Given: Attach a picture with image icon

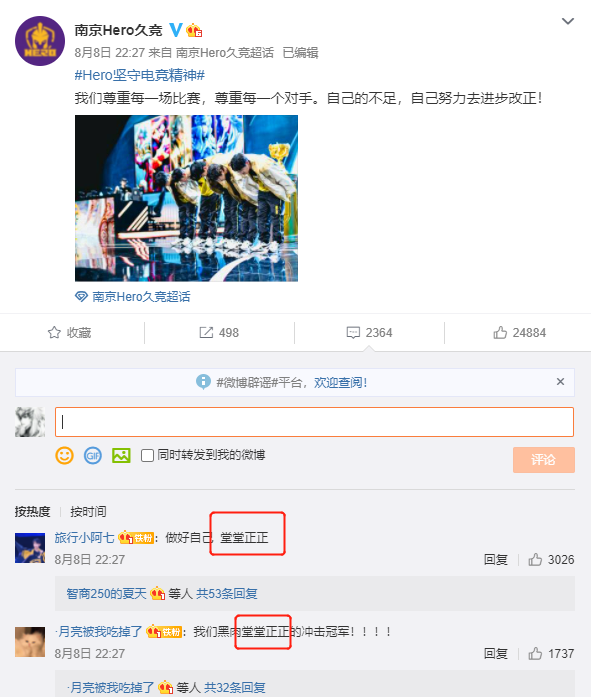Looking at the screenshot, I should (x=121, y=456).
